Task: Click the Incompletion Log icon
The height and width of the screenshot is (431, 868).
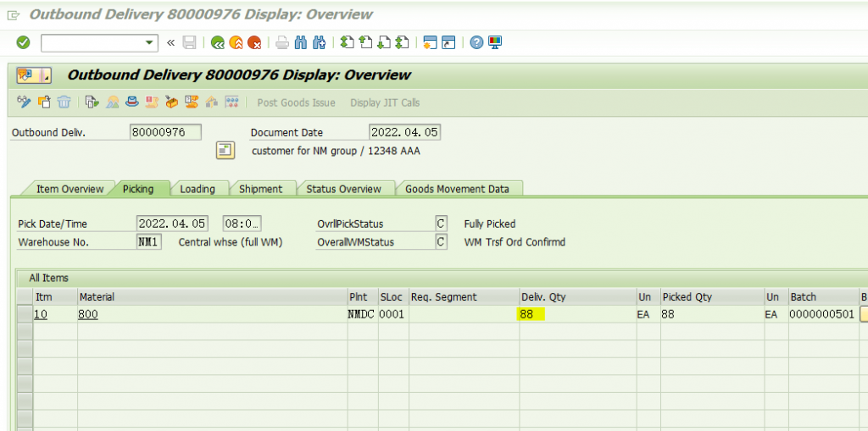Action: pos(152,102)
